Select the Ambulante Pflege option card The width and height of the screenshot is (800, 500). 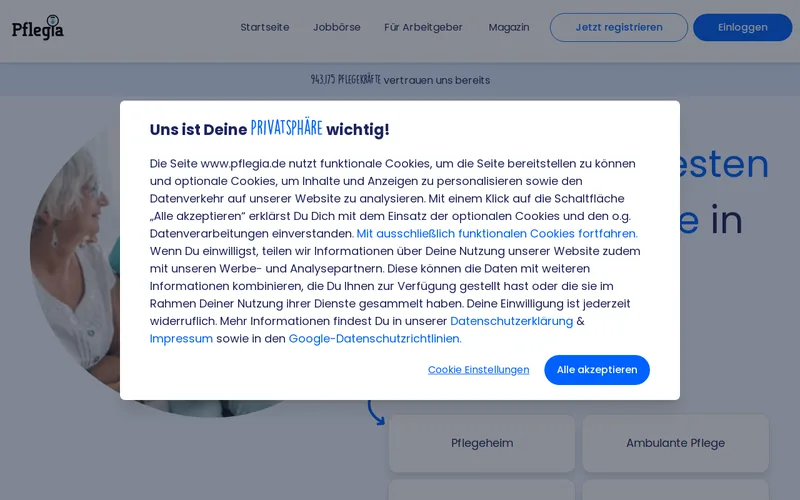coord(676,443)
